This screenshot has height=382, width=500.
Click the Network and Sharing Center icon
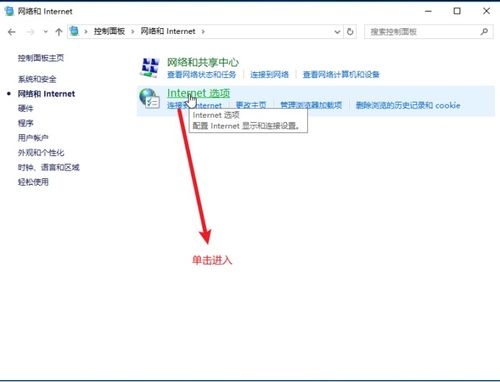point(149,67)
